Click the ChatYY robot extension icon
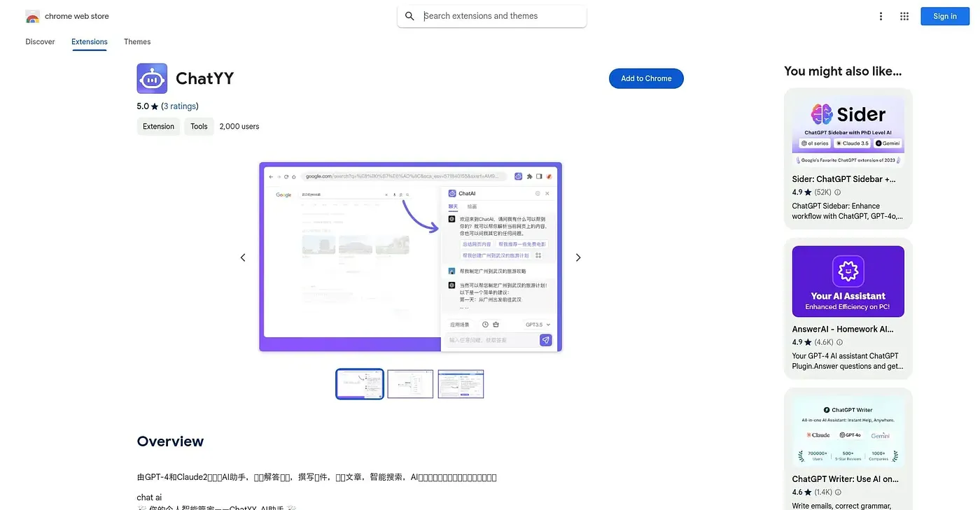Image resolution: width=980 pixels, height=510 pixels. coord(152,78)
